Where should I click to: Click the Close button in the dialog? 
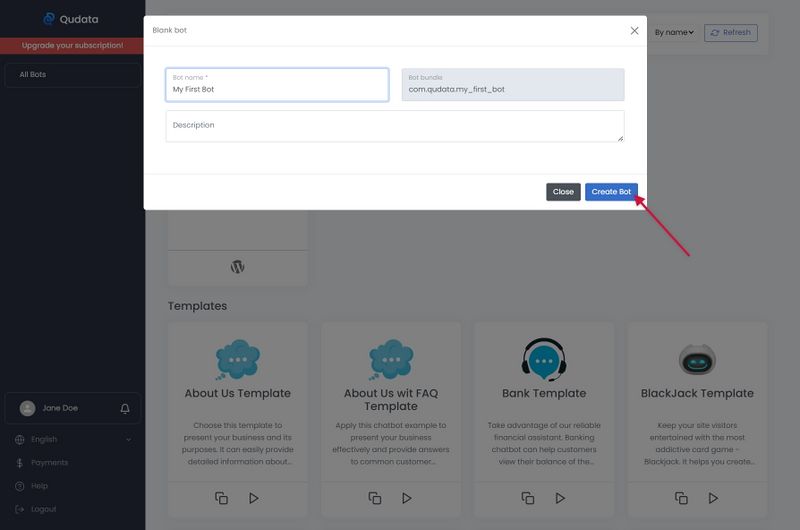[563, 192]
